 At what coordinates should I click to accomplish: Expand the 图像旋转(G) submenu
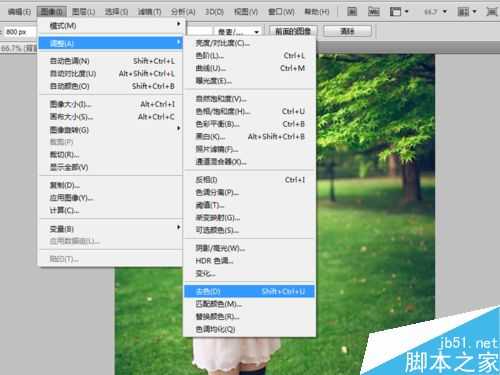click(110, 130)
